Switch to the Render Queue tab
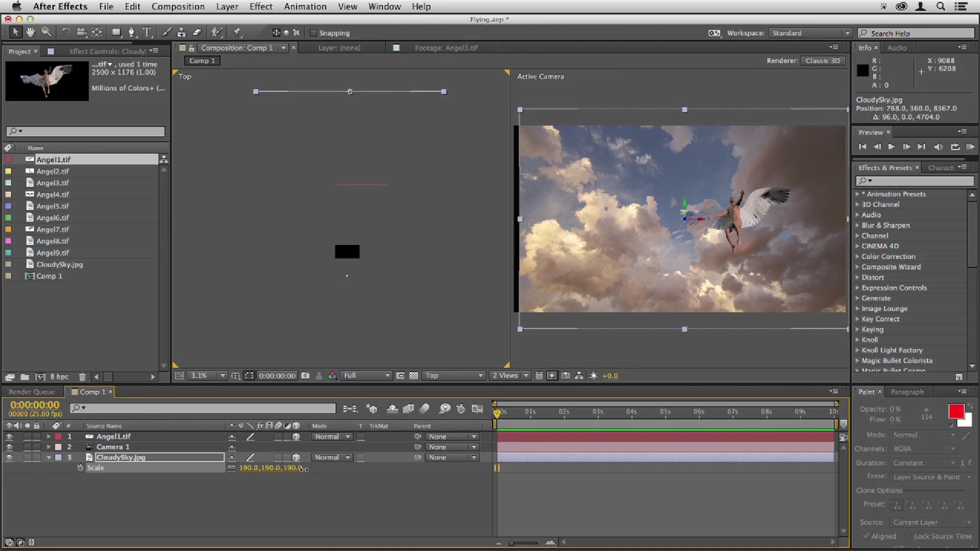The width and height of the screenshot is (980, 551). pyautogui.click(x=32, y=392)
